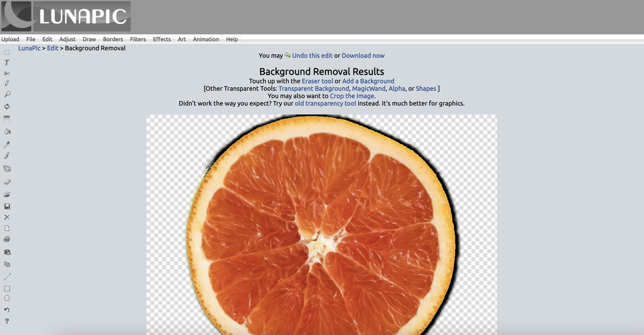Click the 'Download now' link
Image resolution: width=644 pixels, height=335 pixels.
click(363, 55)
